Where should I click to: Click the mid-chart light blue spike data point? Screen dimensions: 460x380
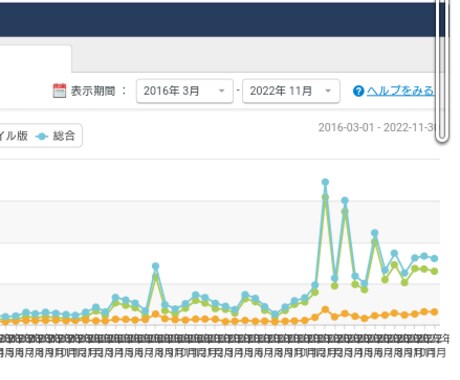155,266
